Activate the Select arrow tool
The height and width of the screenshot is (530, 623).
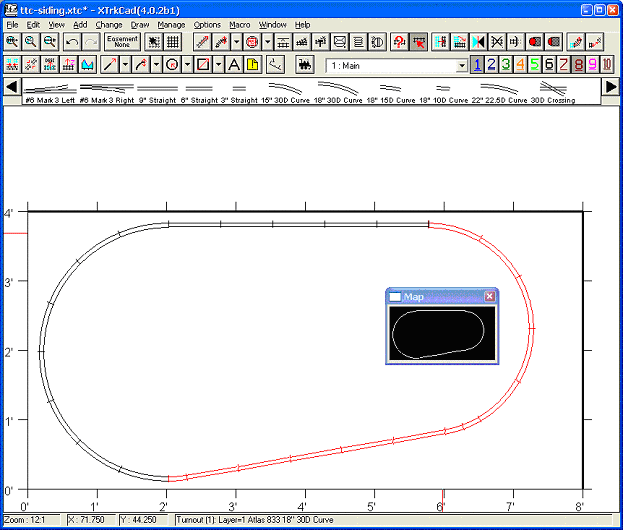click(x=419, y=42)
